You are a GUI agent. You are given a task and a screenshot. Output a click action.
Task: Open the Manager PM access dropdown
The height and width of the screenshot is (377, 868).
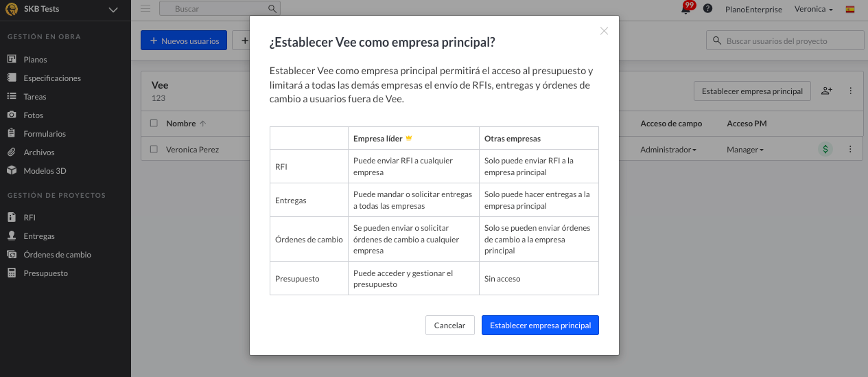point(744,150)
